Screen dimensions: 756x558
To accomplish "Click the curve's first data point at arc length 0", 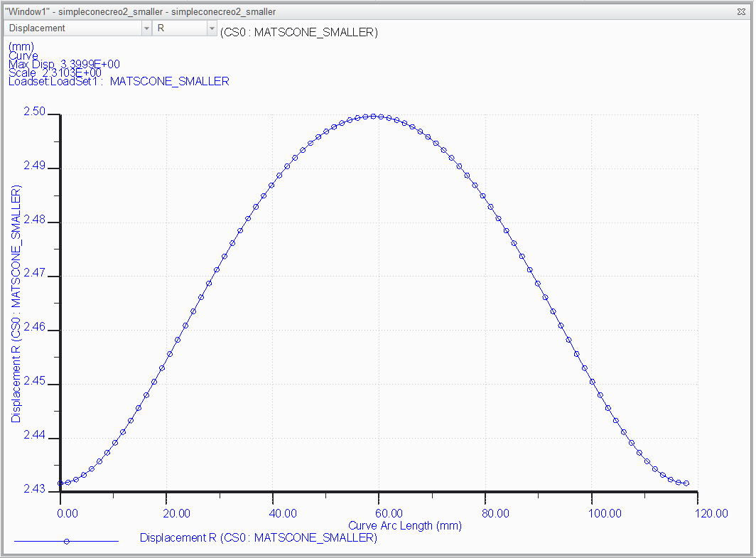I will pos(60,483).
